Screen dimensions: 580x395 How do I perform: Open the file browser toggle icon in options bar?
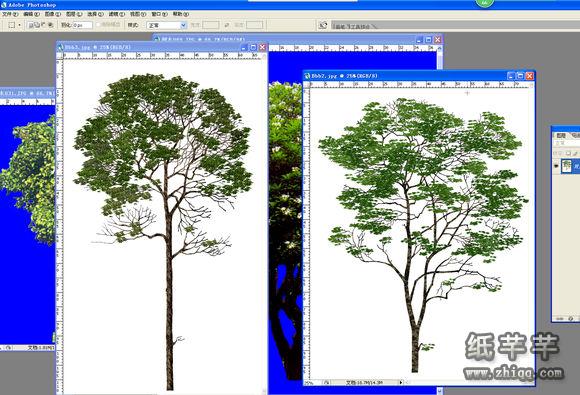323,25
